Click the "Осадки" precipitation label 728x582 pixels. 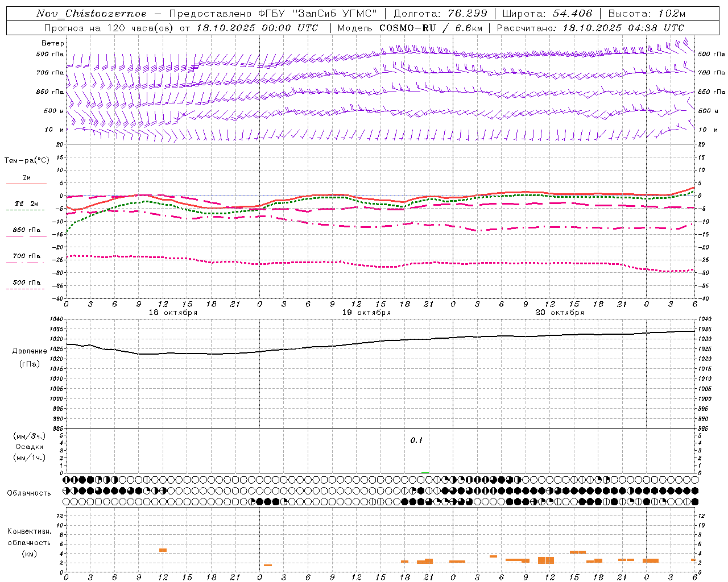point(30,447)
